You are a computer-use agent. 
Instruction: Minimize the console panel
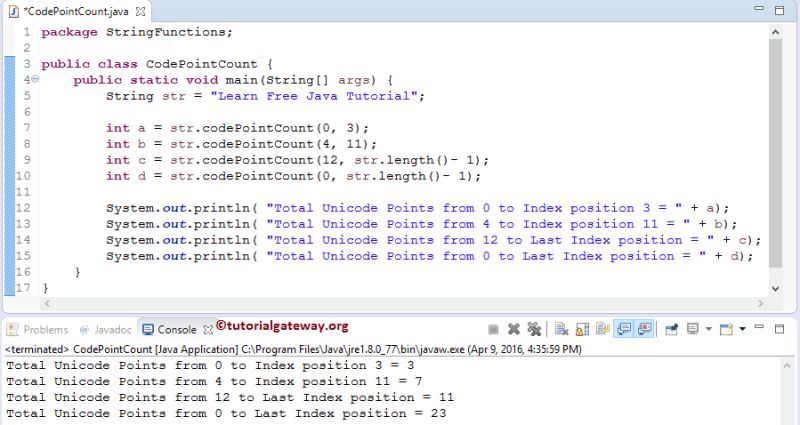coord(759,327)
